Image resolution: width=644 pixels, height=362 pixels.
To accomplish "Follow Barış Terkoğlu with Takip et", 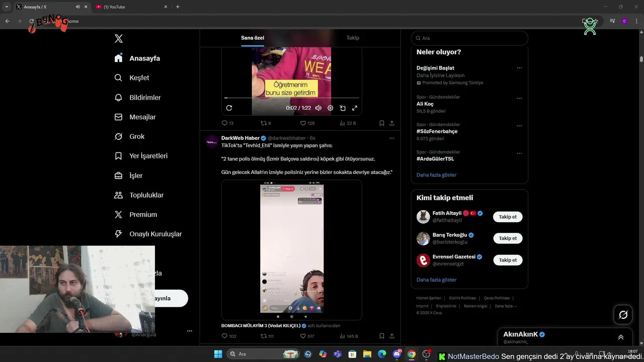I will point(508,238).
